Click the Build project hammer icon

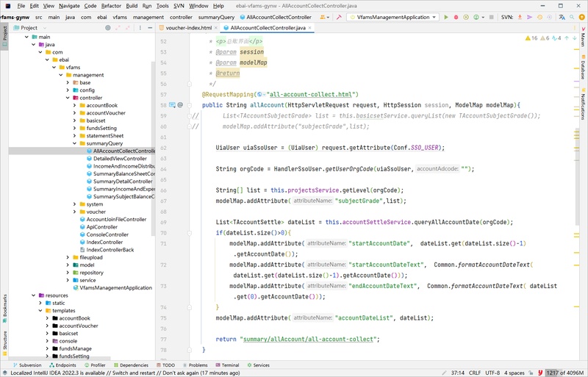pos(337,16)
